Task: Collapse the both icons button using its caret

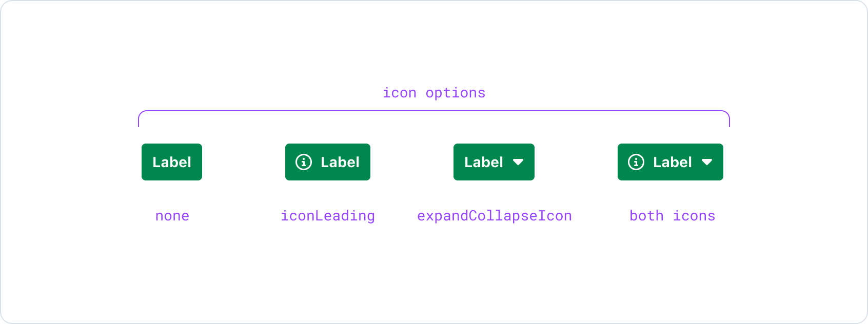Action: pos(707,162)
